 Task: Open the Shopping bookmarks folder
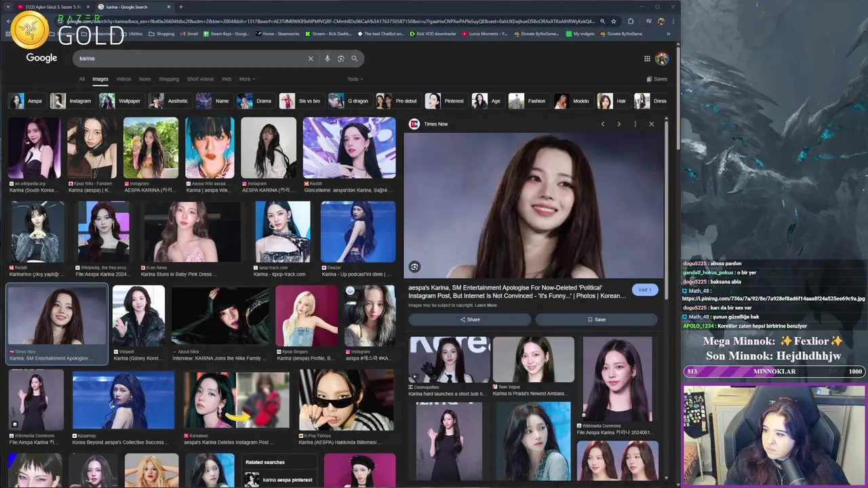pos(161,34)
